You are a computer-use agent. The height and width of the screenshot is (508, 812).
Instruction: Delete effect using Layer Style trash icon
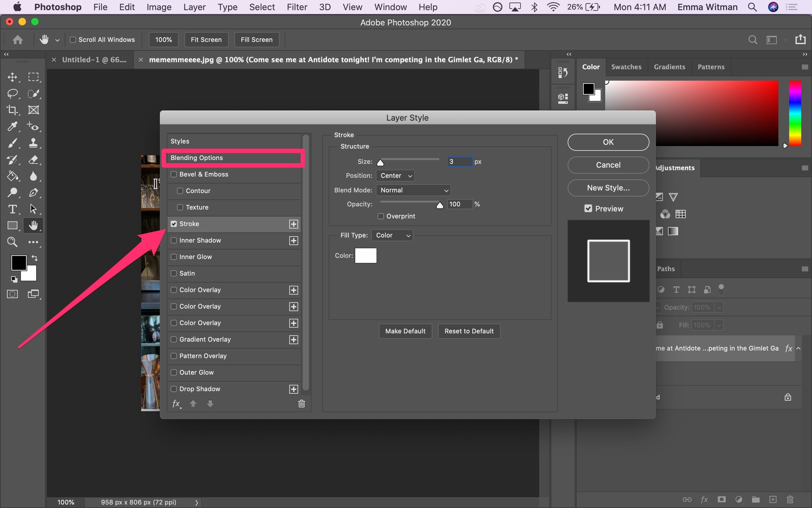coord(301,404)
